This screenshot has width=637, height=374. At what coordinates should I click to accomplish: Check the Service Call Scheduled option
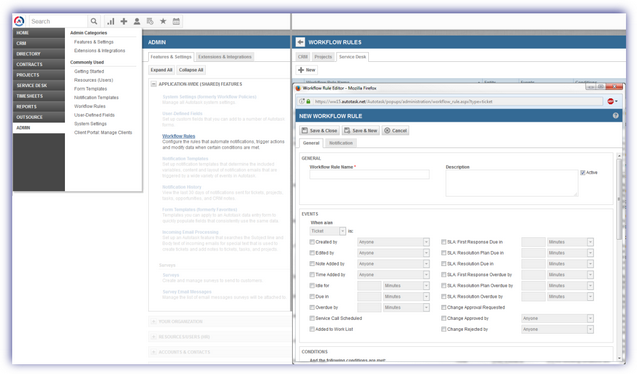312,318
